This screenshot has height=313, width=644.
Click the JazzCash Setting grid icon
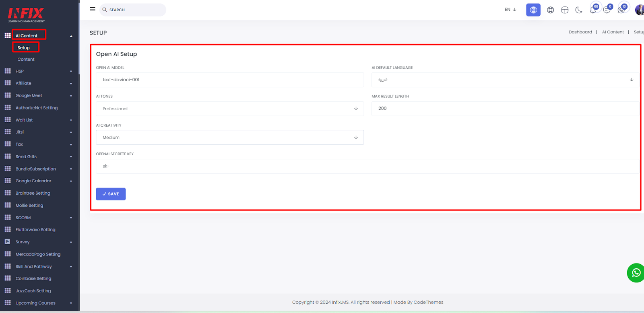tap(8, 290)
